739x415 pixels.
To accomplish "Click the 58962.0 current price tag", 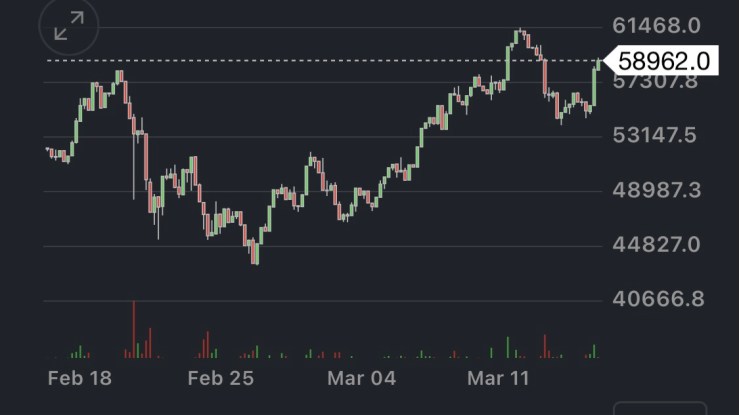I will tap(663, 61).
